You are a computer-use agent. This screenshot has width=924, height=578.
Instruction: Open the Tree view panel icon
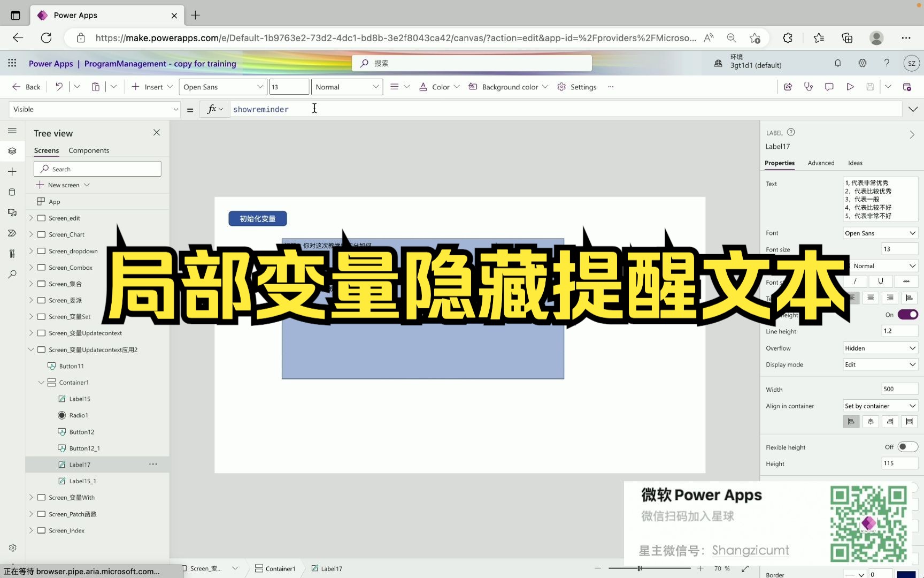[12, 151]
